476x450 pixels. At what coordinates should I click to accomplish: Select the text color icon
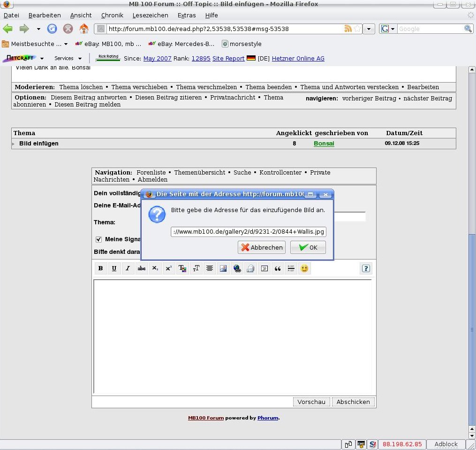[182, 268]
